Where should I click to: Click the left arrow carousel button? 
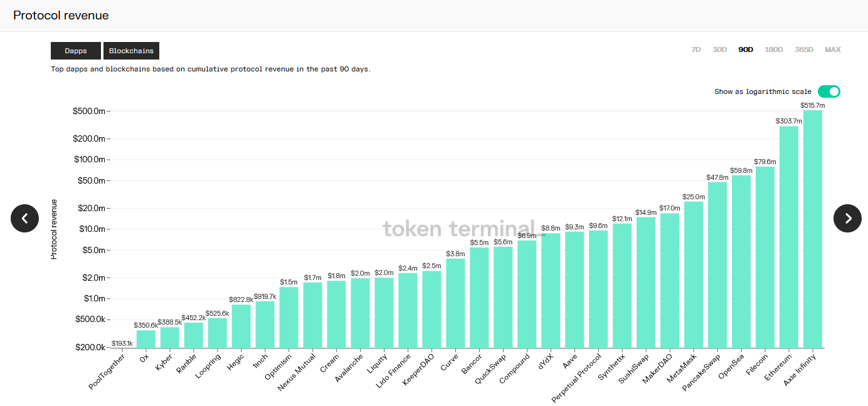click(24, 218)
